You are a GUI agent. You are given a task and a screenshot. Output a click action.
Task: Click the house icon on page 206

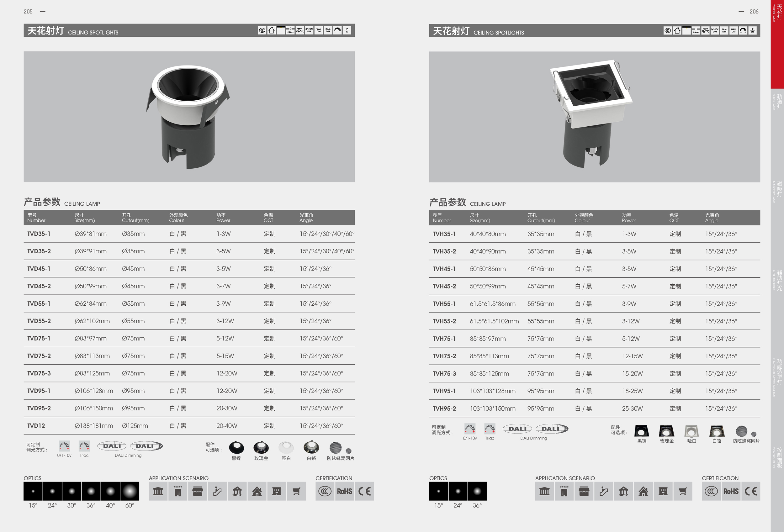click(x=643, y=491)
